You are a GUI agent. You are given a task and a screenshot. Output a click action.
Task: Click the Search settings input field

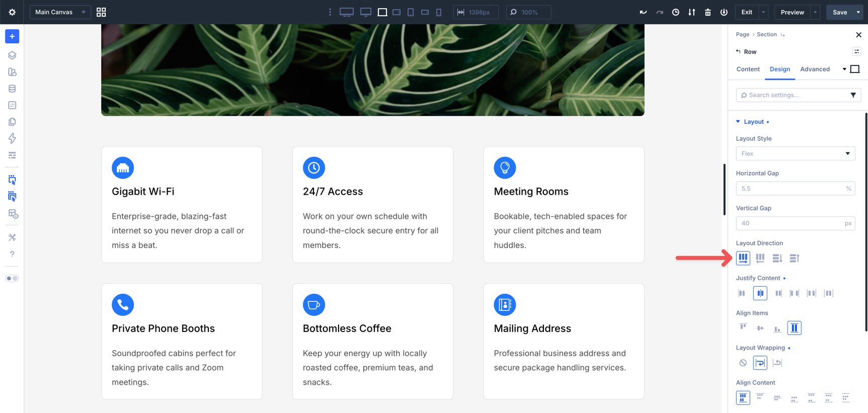[793, 95]
